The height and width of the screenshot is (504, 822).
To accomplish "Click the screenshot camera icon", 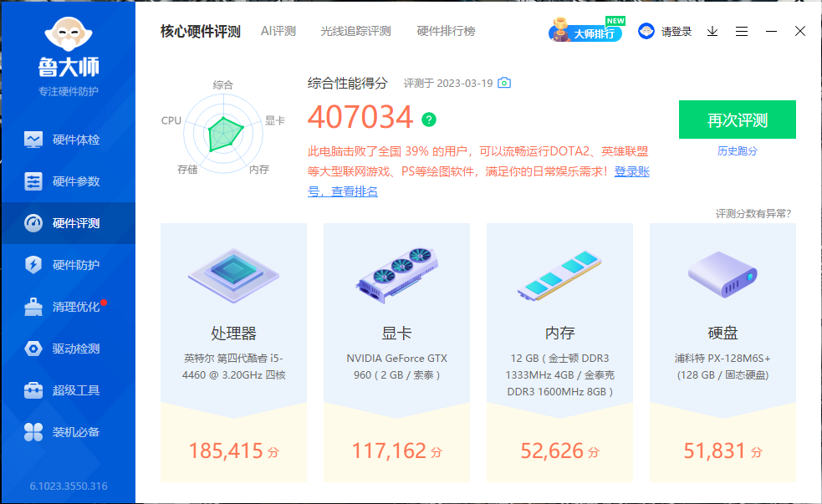I will click(x=503, y=83).
